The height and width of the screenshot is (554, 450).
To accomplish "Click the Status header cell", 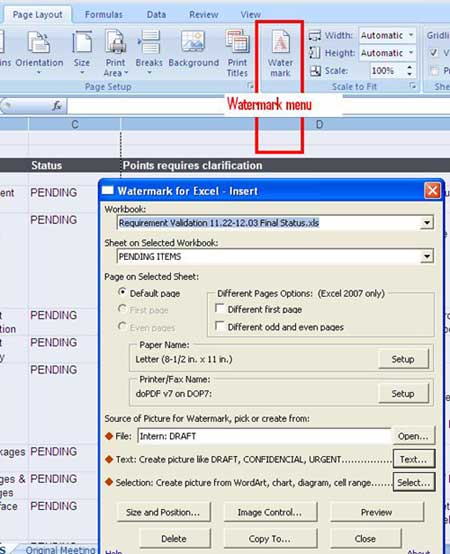I will pyautogui.click(x=75, y=165).
